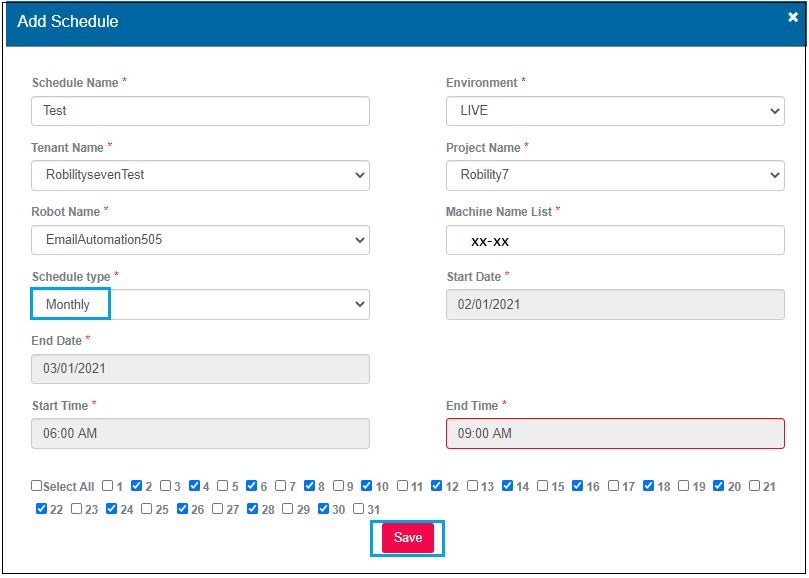Viewport: 809px width, 578px height.
Task: Close the Add Schedule dialog
Action: coord(793,17)
